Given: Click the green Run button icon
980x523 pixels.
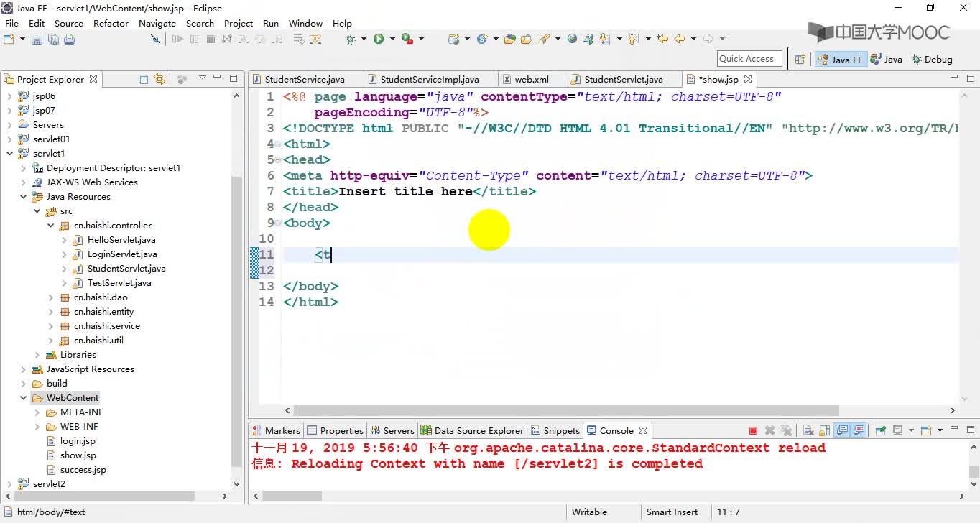Looking at the screenshot, I should pos(379,39).
